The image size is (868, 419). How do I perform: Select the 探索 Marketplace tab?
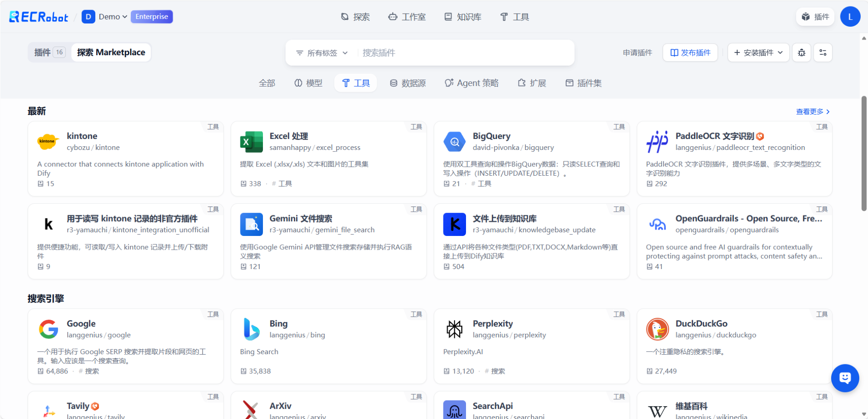pyautogui.click(x=111, y=52)
